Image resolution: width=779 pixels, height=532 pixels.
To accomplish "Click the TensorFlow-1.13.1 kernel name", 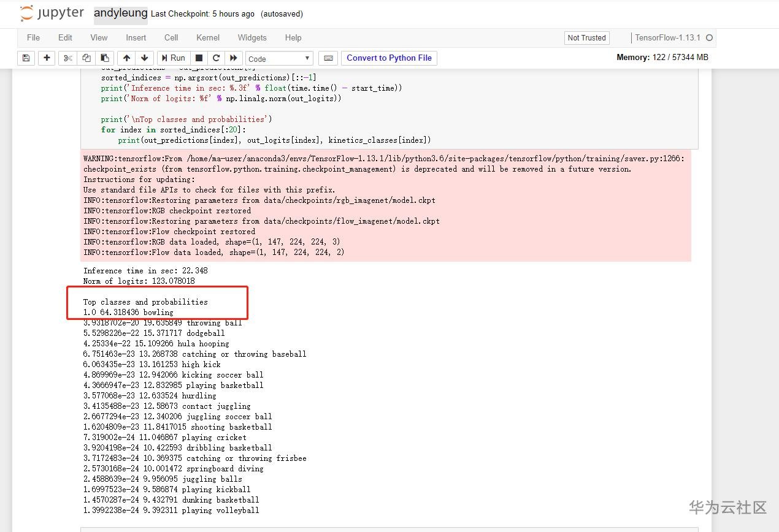I will (x=667, y=38).
